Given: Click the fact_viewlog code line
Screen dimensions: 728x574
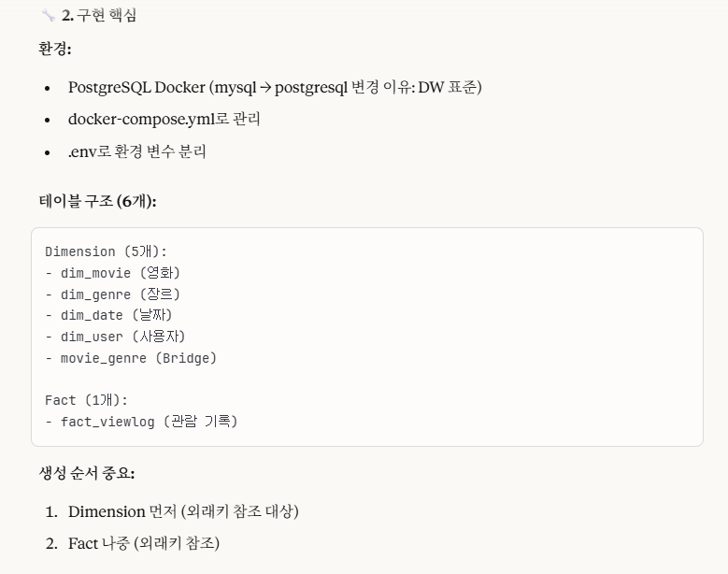Looking at the screenshot, I should (141, 422).
